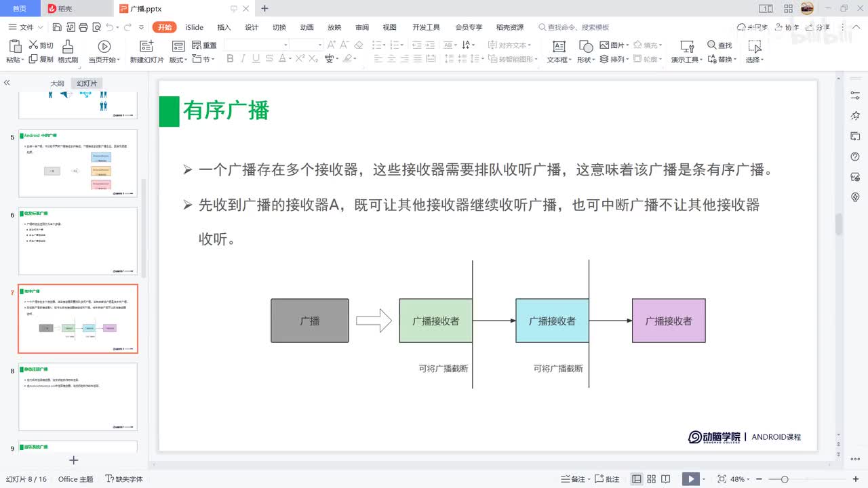The height and width of the screenshot is (488, 868).
Task: Open the font name combo box
Action: (x=256, y=45)
